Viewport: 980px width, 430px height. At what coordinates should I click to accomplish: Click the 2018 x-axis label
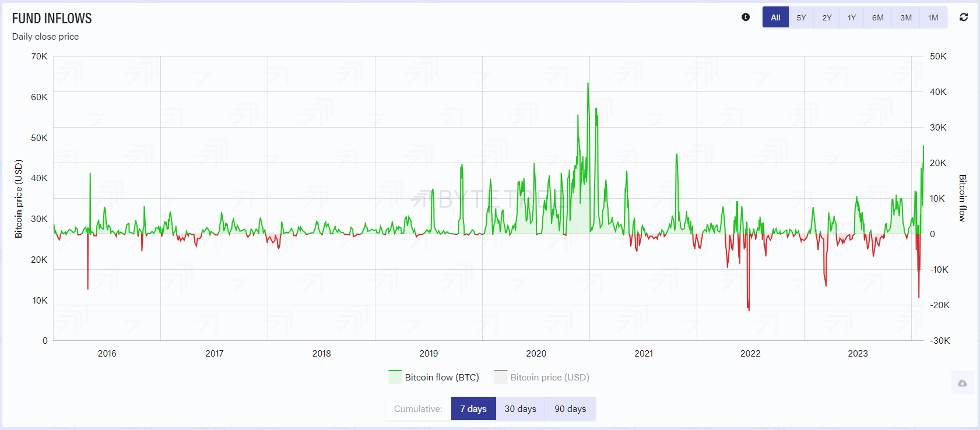click(322, 354)
